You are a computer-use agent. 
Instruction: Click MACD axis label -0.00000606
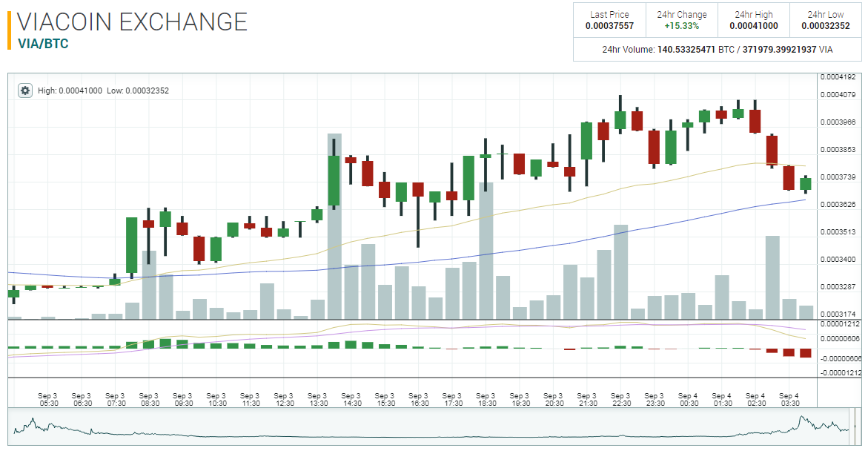(841, 358)
